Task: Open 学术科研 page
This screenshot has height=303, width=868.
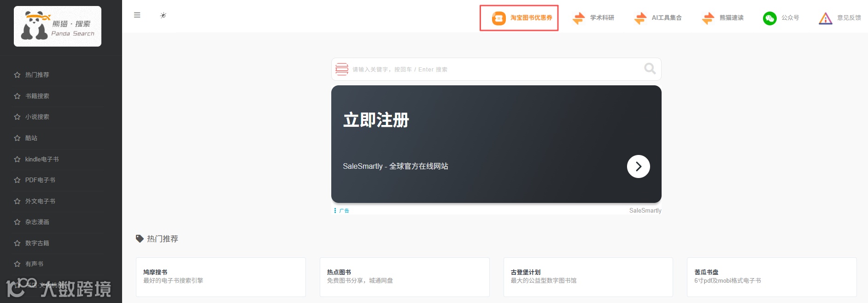Action: 602,18
